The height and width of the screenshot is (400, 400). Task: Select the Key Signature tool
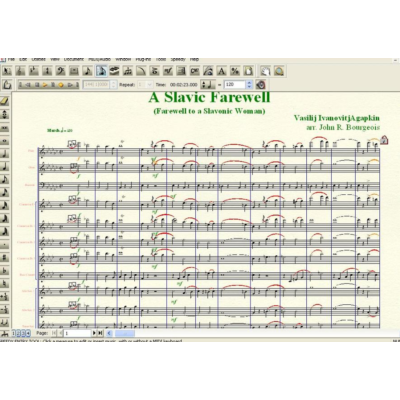coord(34,71)
